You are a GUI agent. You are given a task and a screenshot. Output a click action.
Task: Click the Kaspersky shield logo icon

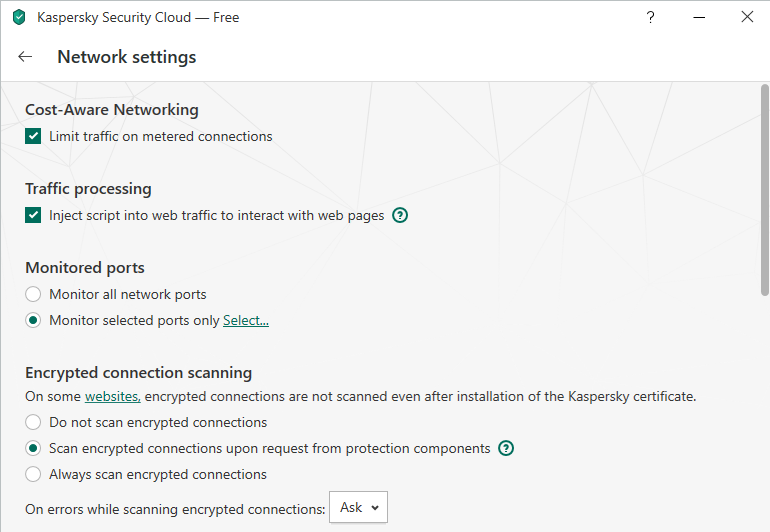[x=19, y=17]
